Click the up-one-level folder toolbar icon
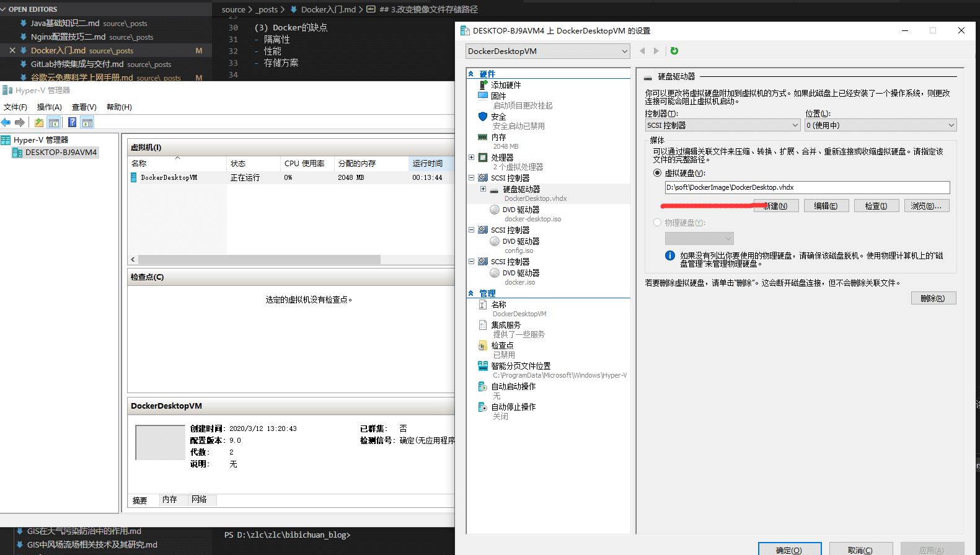 click(39, 122)
